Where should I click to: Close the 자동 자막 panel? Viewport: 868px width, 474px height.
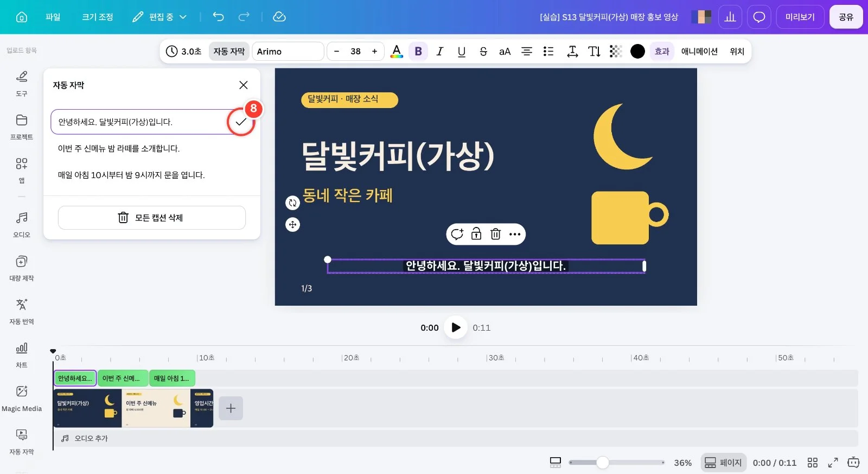coord(244,85)
